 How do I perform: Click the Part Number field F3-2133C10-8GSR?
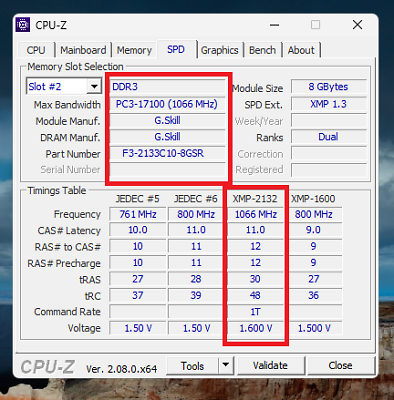pyautogui.click(x=167, y=154)
